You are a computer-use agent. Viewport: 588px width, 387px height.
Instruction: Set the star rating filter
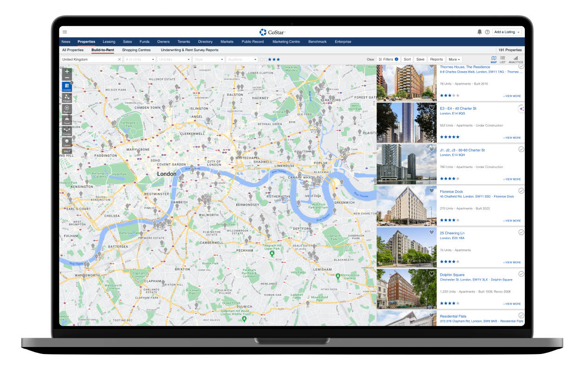pos(270,60)
